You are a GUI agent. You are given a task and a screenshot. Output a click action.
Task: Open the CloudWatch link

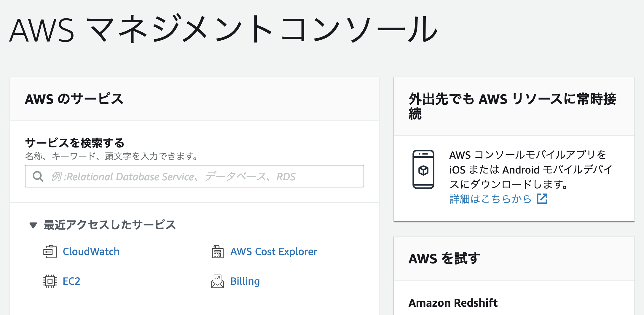pyautogui.click(x=91, y=252)
